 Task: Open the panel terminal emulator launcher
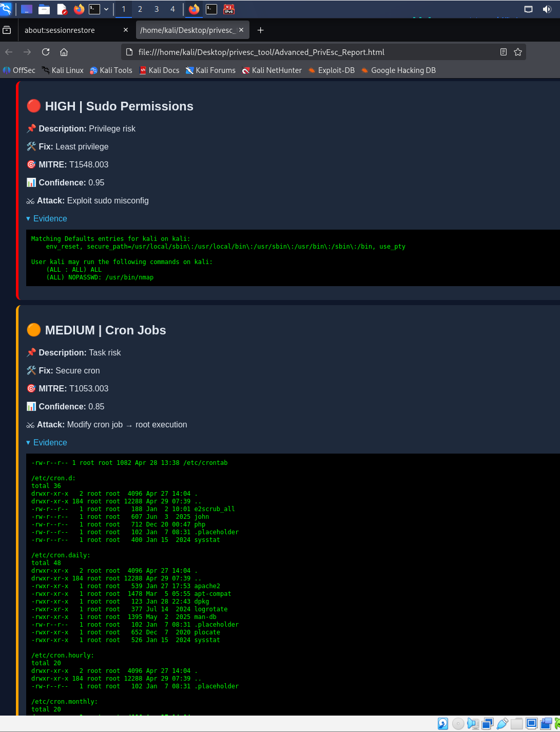coord(94,9)
